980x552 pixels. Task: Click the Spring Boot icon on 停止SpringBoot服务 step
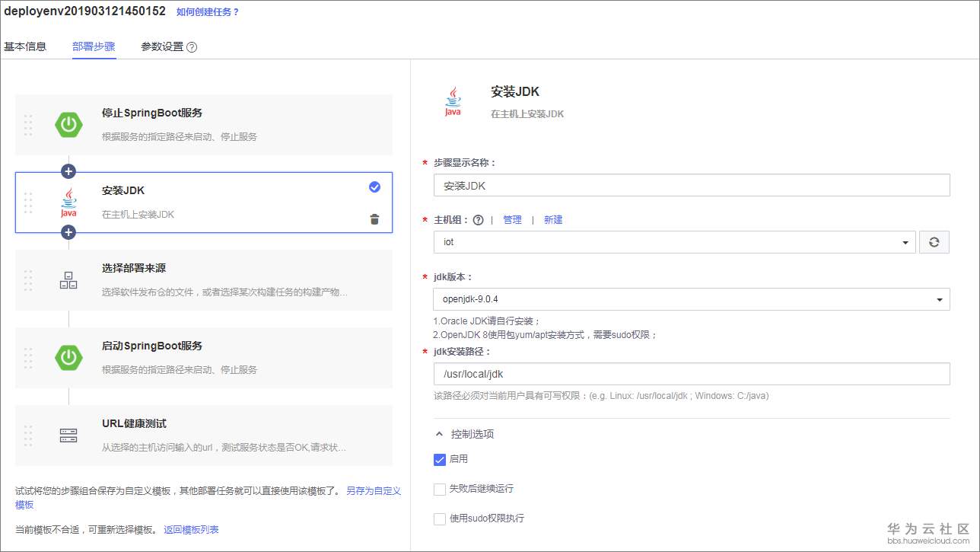click(68, 124)
